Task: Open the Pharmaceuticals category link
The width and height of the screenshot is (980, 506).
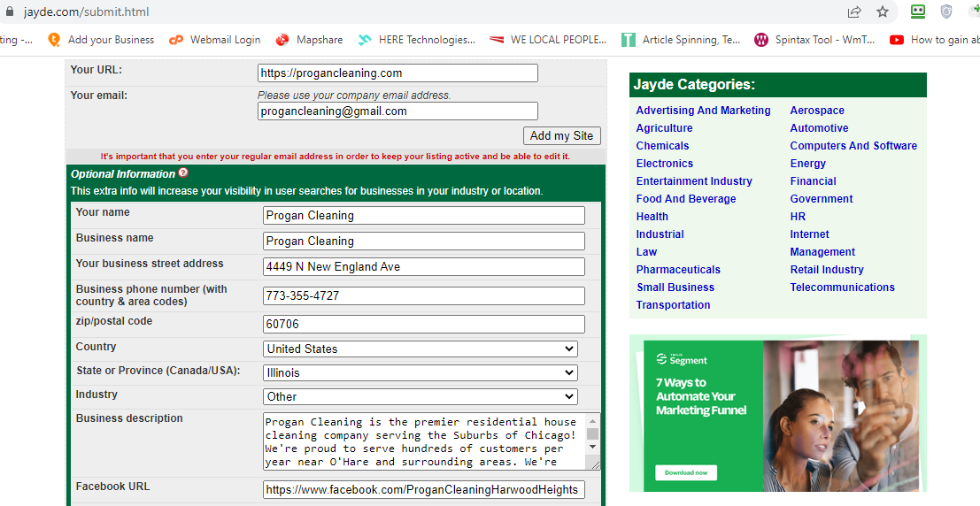Action: coord(678,270)
